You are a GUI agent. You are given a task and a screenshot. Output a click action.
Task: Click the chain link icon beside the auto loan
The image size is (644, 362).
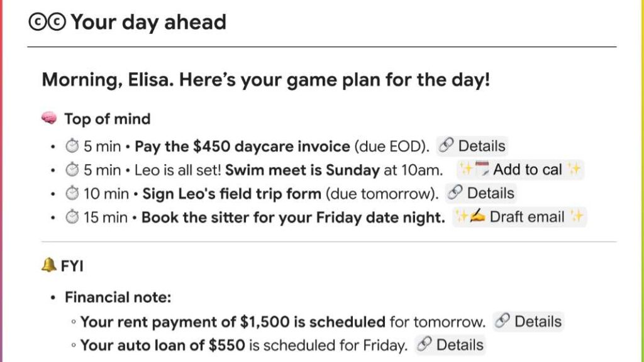coord(425,345)
